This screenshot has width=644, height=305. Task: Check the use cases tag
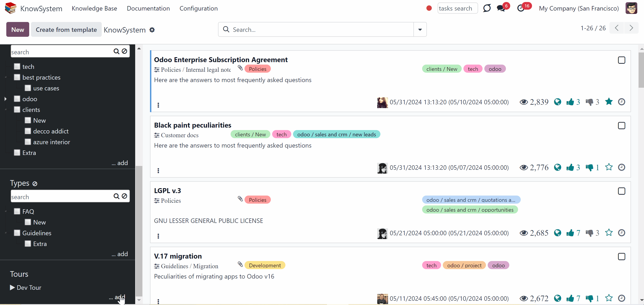[28, 88]
